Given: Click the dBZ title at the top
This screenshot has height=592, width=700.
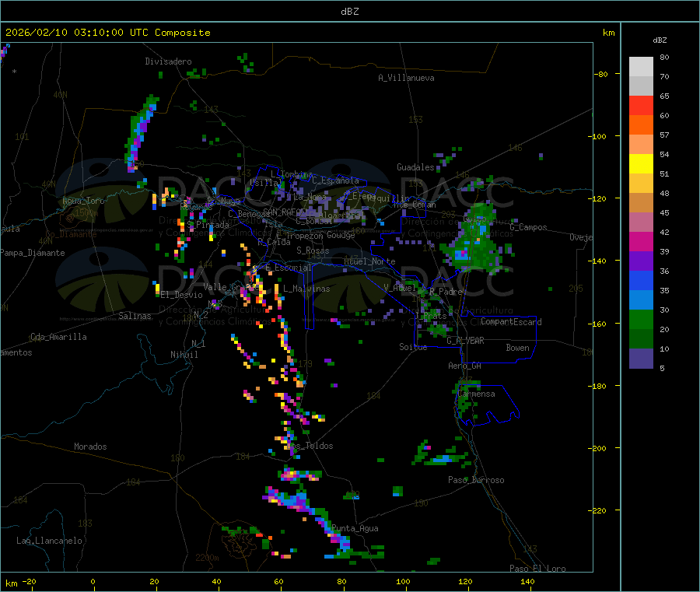Looking at the screenshot, I should pos(349,12).
